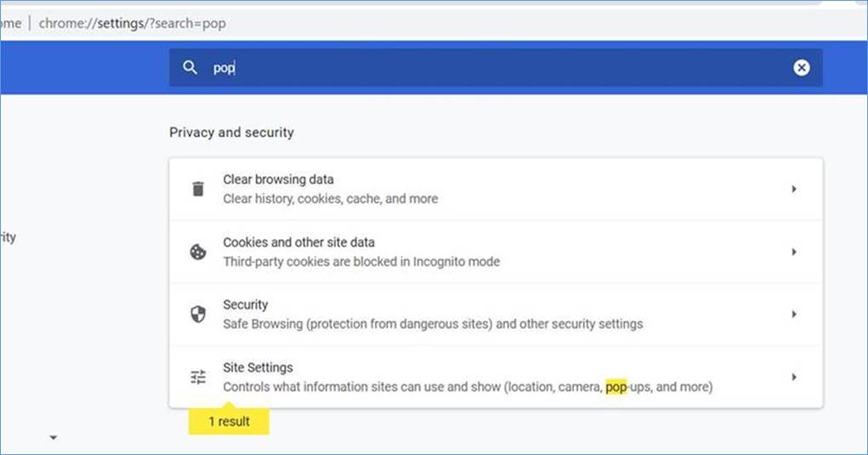Click the magnifier search icon
This screenshot has width=868, height=455.
190,67
